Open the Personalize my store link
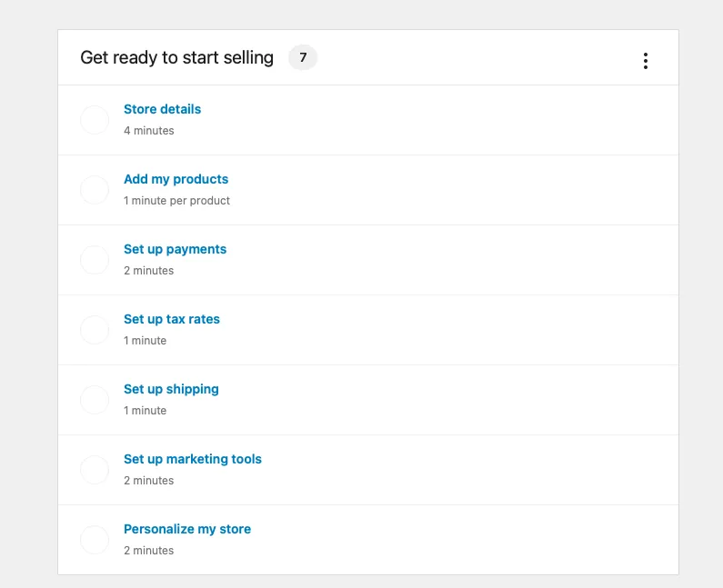The image size is (723, 588). point(187,530)
